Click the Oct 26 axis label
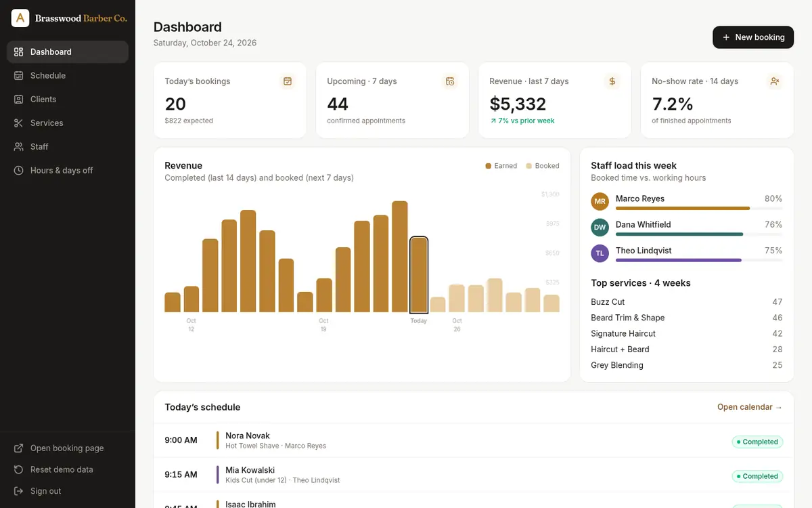Image resolution: width=812 pixels, height=508 pixels. click(x=457, y=325)
